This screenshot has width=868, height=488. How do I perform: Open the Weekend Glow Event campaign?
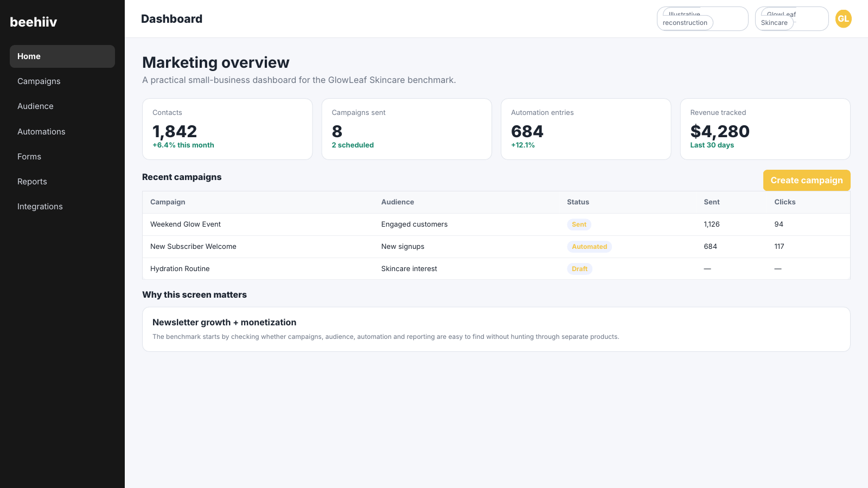(x=186, y=224)
